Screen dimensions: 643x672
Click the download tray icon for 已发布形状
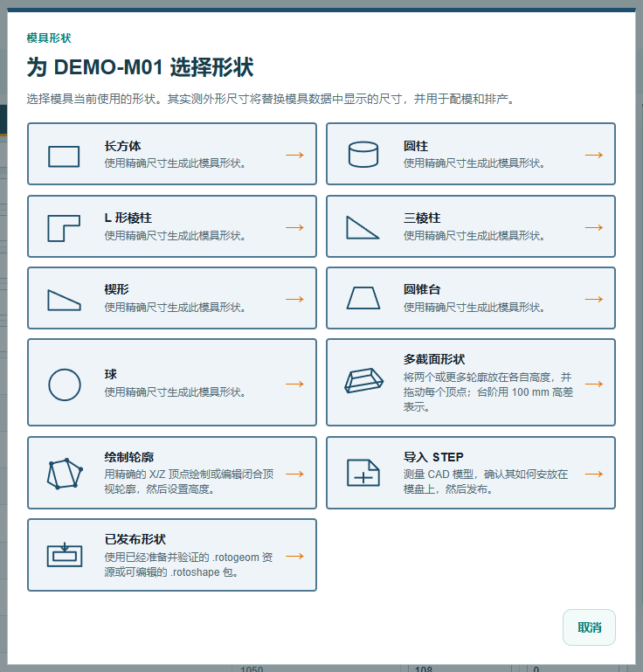pyautogui.click(x=65, y=555)
